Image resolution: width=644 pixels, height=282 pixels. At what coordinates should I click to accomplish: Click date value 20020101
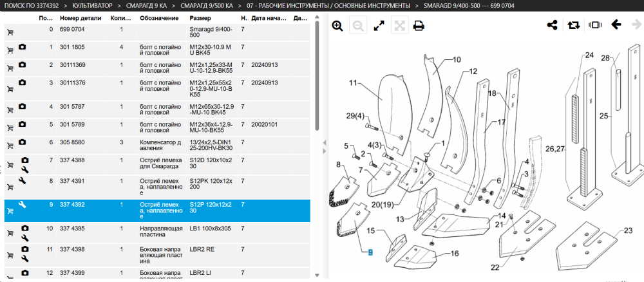[x=265, y=124]
